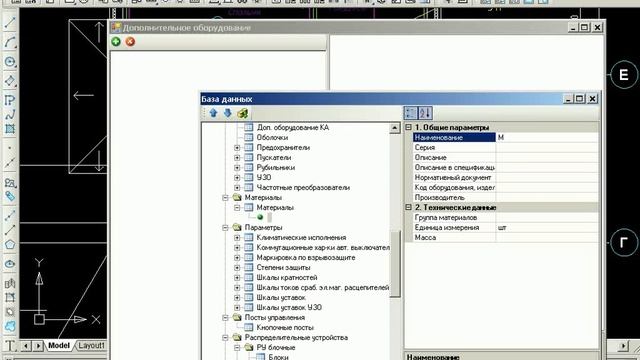This screenshot has width=640, height=360.
Task: Add equipment with green plus button
Action: [116, 41]
